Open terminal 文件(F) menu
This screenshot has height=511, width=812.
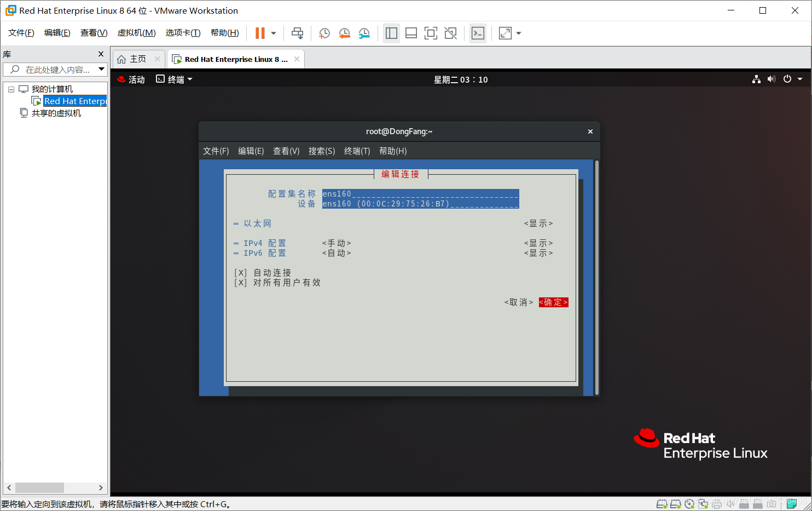tap(216, 151)
